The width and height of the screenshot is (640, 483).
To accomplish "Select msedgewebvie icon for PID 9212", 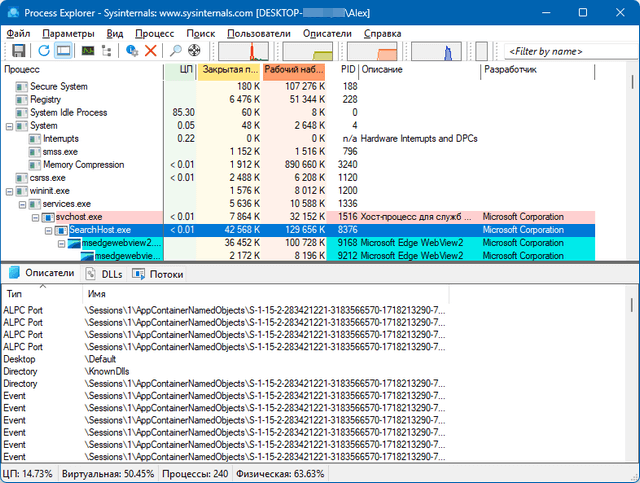I will pos(87,256).
